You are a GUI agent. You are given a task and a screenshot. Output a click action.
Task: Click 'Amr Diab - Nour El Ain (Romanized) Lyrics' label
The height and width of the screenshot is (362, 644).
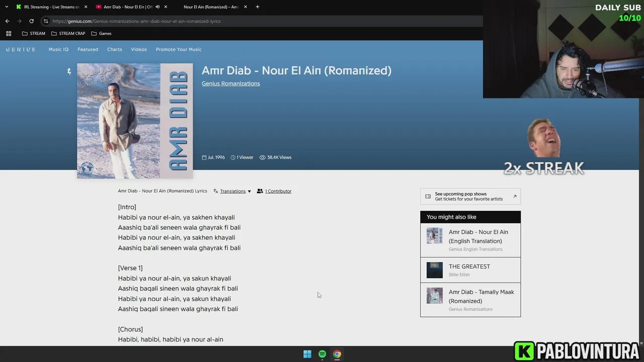point(163,191)
